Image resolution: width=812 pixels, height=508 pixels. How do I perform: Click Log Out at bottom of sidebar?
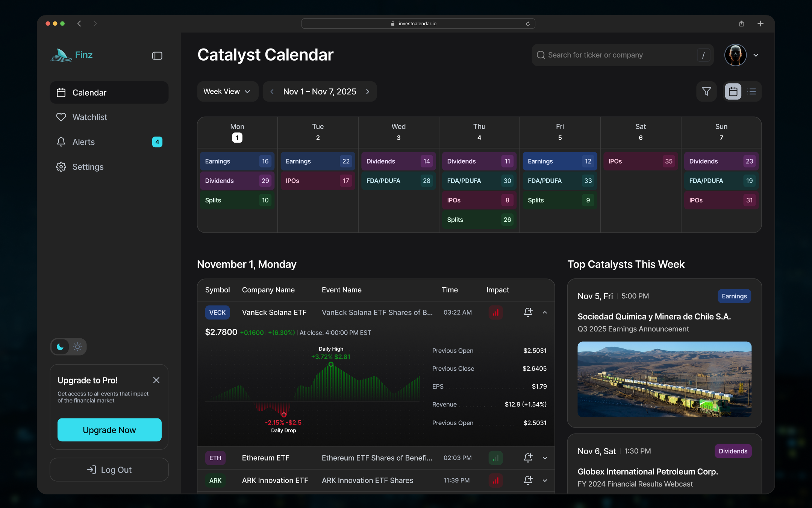click(109, 470)
